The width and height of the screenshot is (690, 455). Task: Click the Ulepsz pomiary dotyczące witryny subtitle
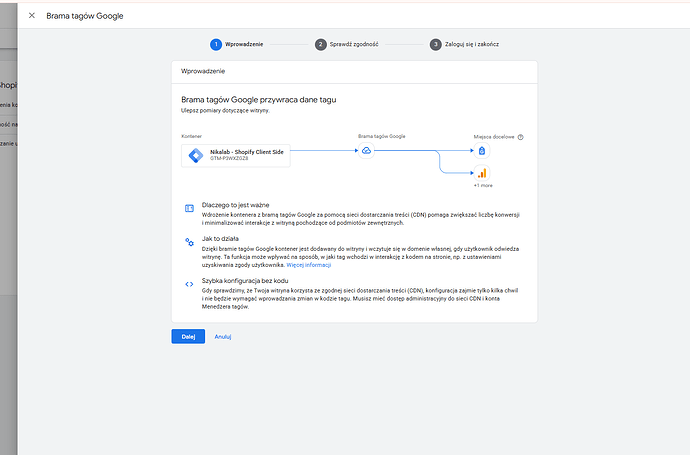(x=225, y=110)
